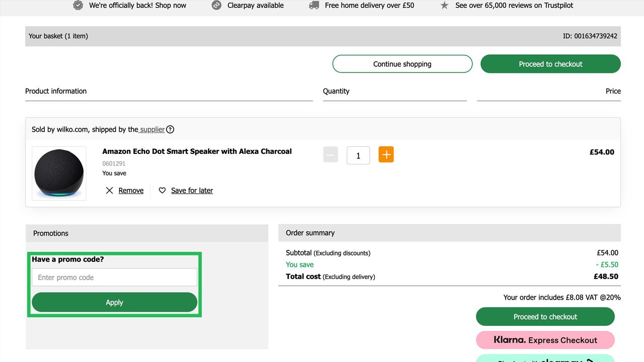This screenshot has height=362, width=644.
Task: Click the Quantity column header
Action: [336, 91]
